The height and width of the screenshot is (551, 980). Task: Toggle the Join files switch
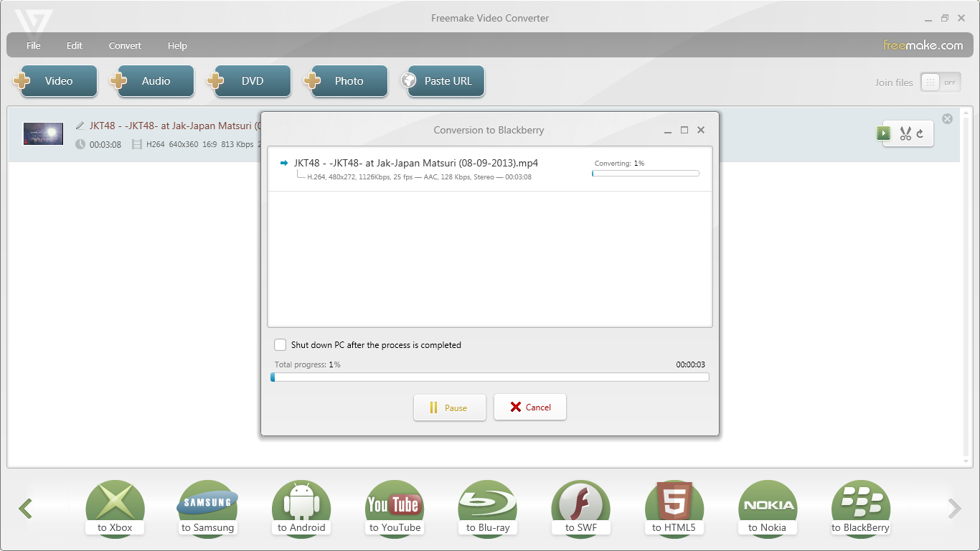(941, 83)
